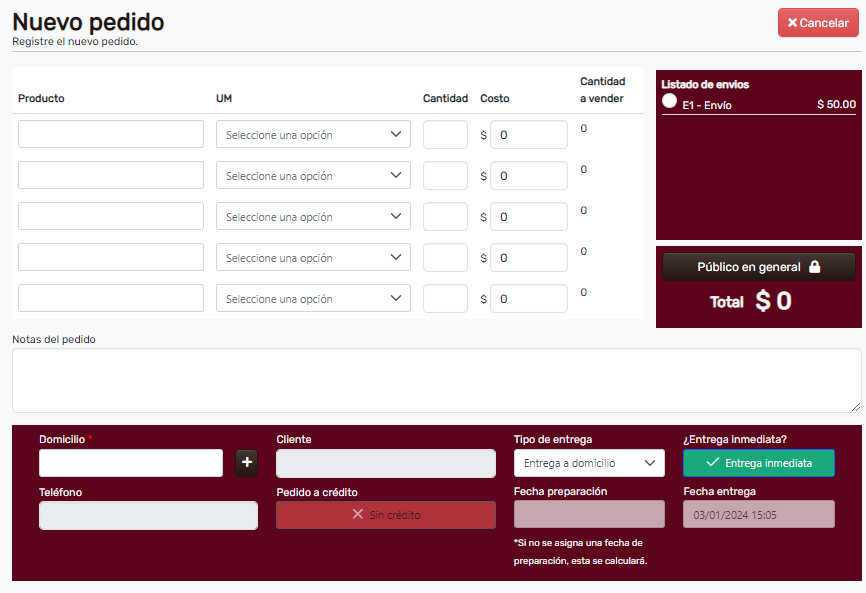Toggle the Sin crédito option

[385, 515]
